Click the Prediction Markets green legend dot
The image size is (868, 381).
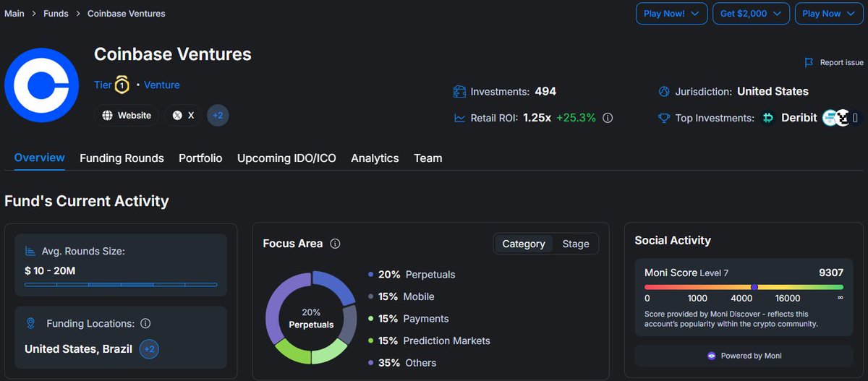point(370,341)
